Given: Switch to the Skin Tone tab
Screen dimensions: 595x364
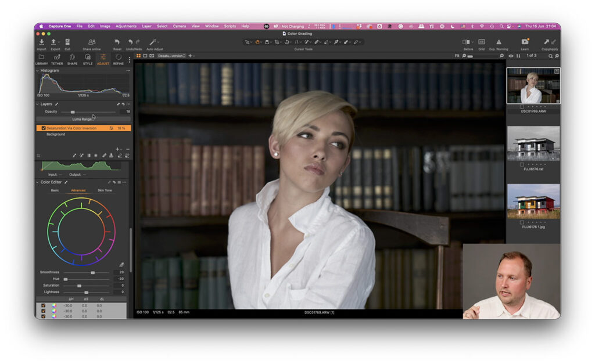Looking at the screenshot, I should [x=105, y=190].
